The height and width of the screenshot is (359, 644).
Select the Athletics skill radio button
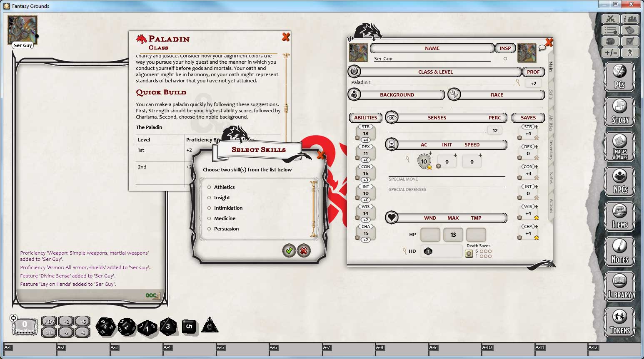pyautogui.click(x=209, y=187)
